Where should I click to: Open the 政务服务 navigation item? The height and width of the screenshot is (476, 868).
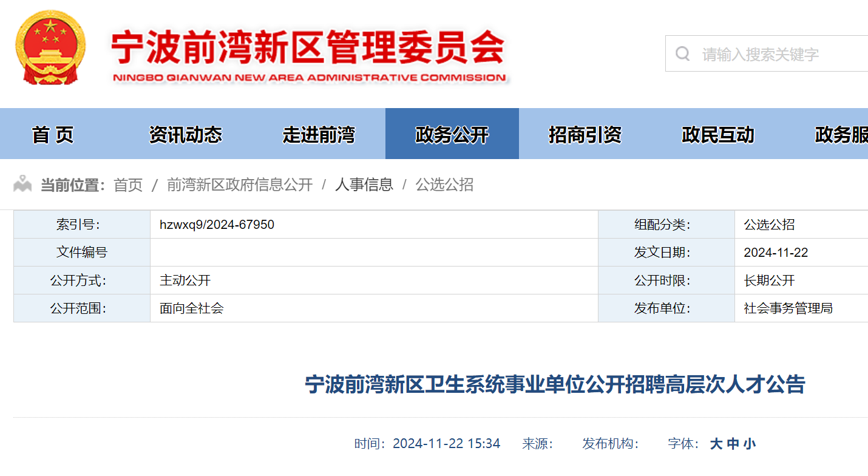click(x=841, y=134)
